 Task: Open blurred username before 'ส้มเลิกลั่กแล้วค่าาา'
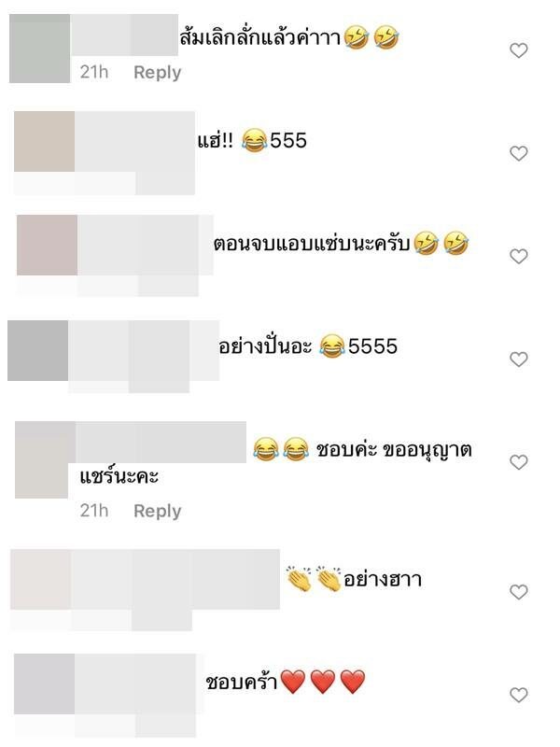coord(124,35)
